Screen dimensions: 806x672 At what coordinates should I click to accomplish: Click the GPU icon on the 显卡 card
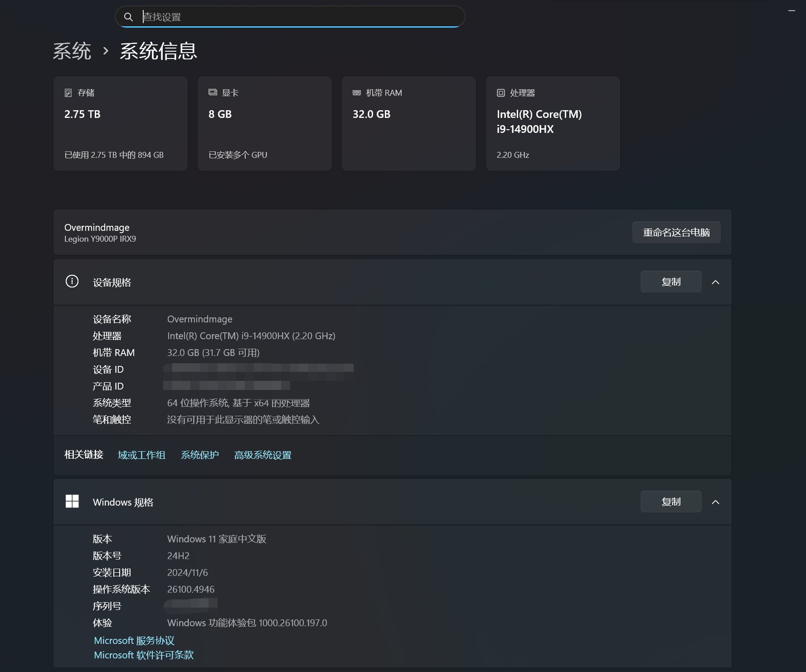[x=212, y=92]
